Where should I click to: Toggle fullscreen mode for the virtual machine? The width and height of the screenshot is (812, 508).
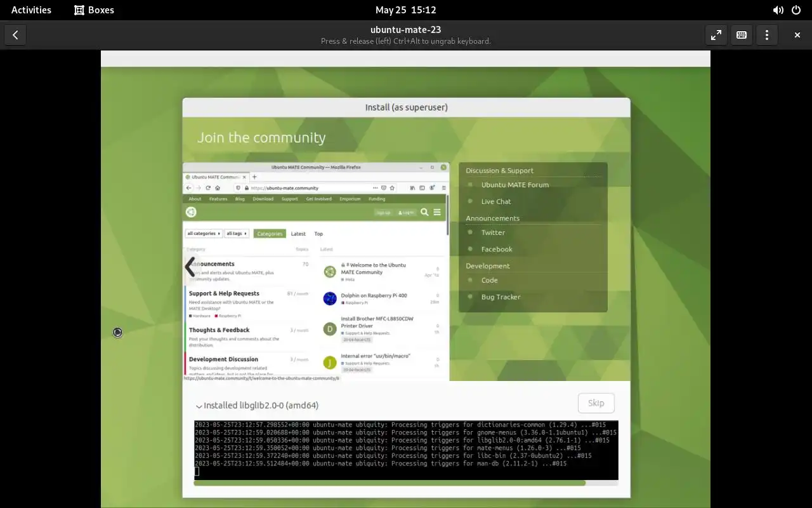point(716,36)
